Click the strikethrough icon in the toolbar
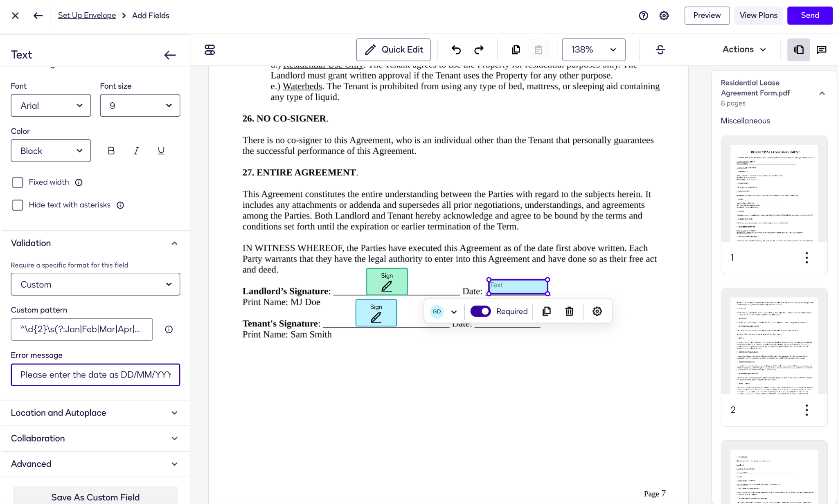The height and width of the screenshot is (504, 838). (x=660, y=49)
